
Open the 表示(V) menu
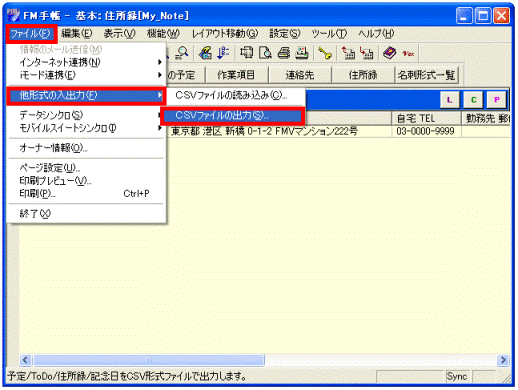119,34
